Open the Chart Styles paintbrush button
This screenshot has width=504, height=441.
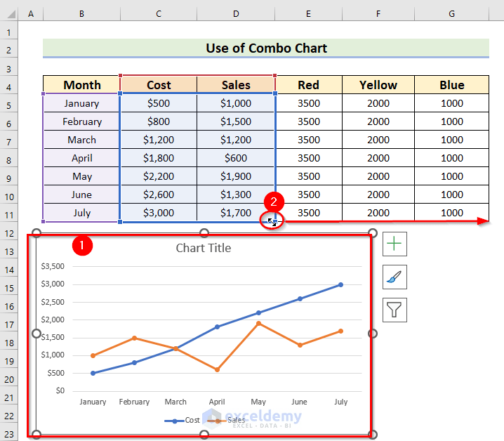pyautogui.click(x=394, y=277)
